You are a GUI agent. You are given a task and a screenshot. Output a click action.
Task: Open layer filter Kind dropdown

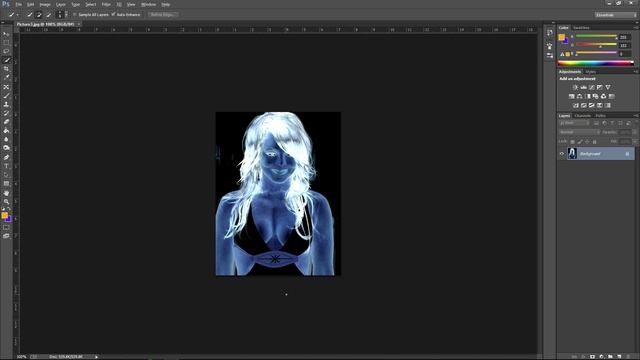574,123
